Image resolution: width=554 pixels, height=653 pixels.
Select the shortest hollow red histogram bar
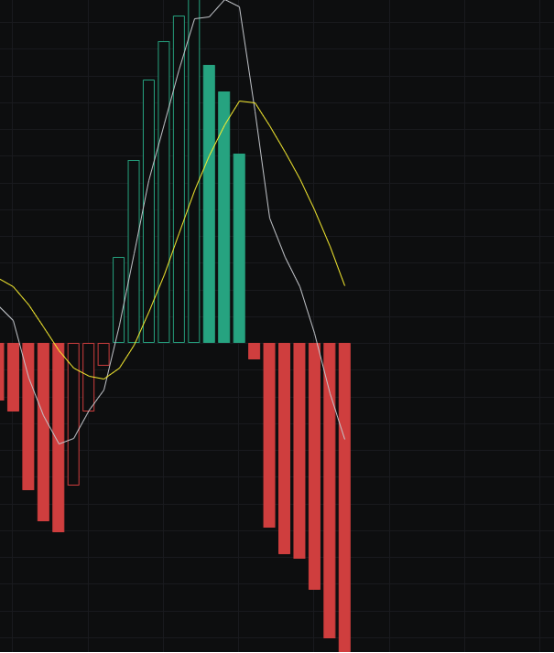tap(104, 354)
